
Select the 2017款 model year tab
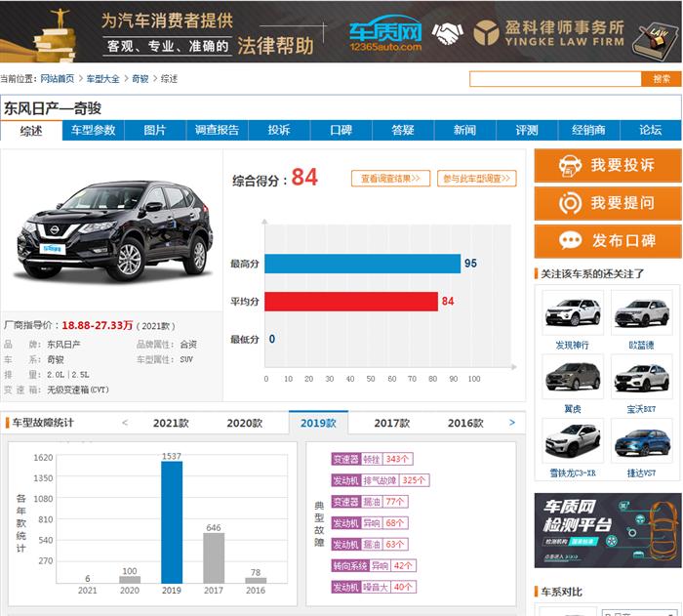click(392, 423)
